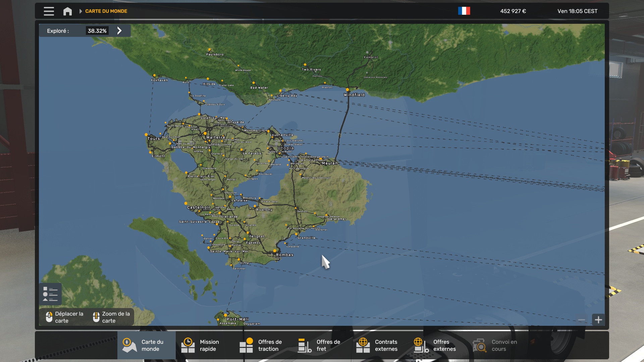The image size is (644, 362).
Task: Click the French flag language icon
Action: click(464, 11)
